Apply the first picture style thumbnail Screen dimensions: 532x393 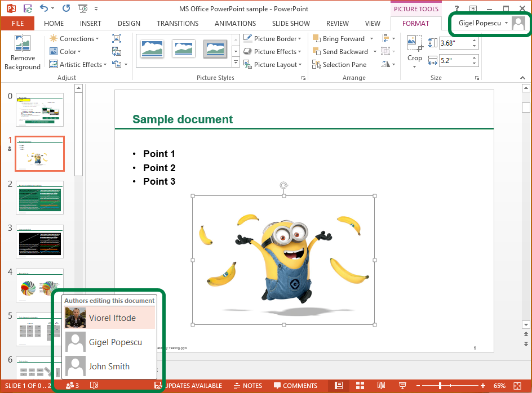pyautogui.click(x=152, y=49)
